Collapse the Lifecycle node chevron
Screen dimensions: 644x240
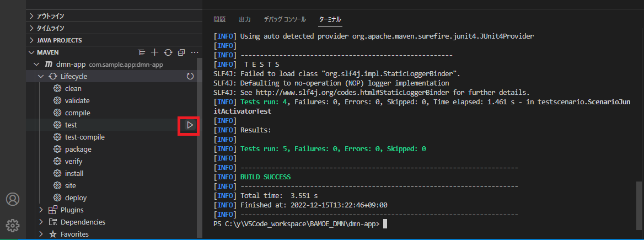click(41, 77)
